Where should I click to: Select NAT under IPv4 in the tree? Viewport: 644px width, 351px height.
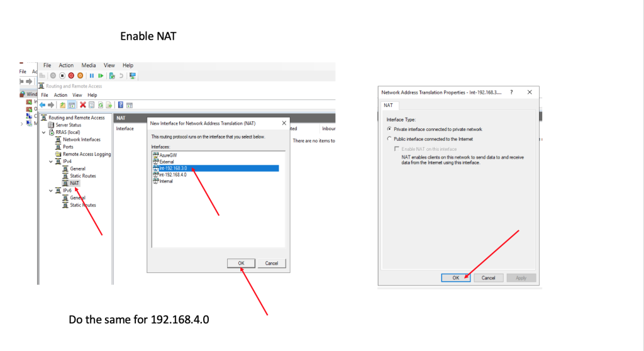(74, 183)
